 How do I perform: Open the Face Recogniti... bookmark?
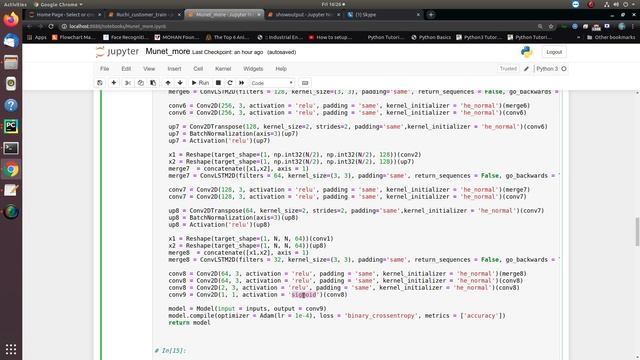coord(125,37)
